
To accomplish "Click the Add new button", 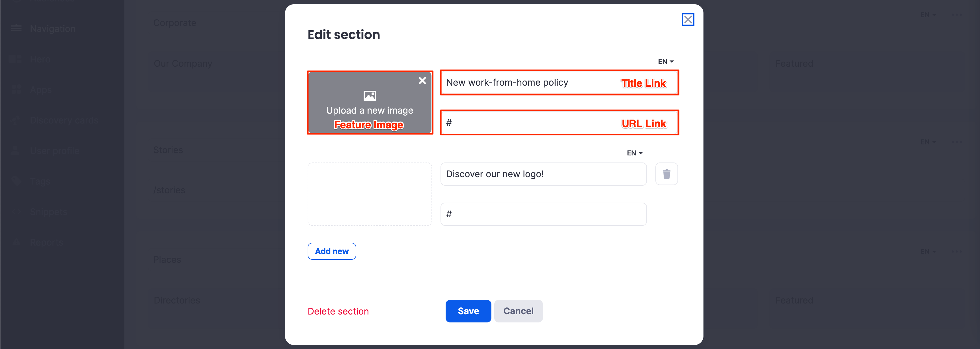I will coord(331,251).
